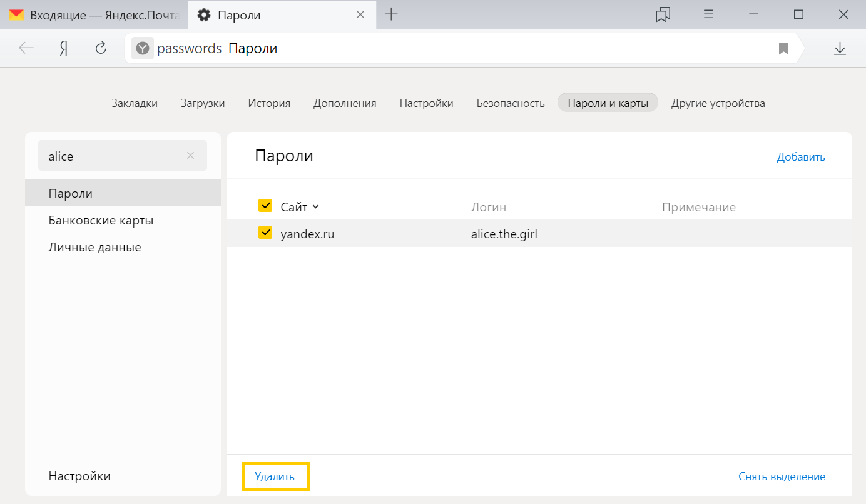Screen dimensions: 866x504
Task: Expand the Сайт sort dropdown arrow
Action: point(315,207)
